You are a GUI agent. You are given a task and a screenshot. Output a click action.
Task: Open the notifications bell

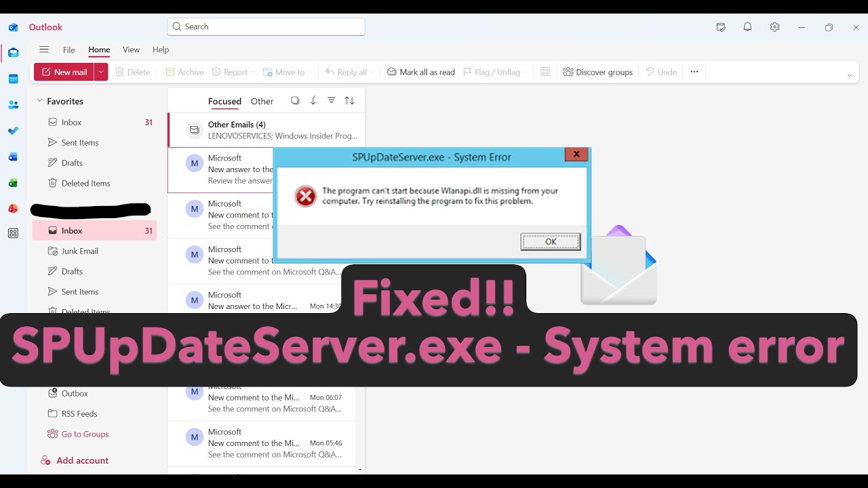(x=747, y=27)
